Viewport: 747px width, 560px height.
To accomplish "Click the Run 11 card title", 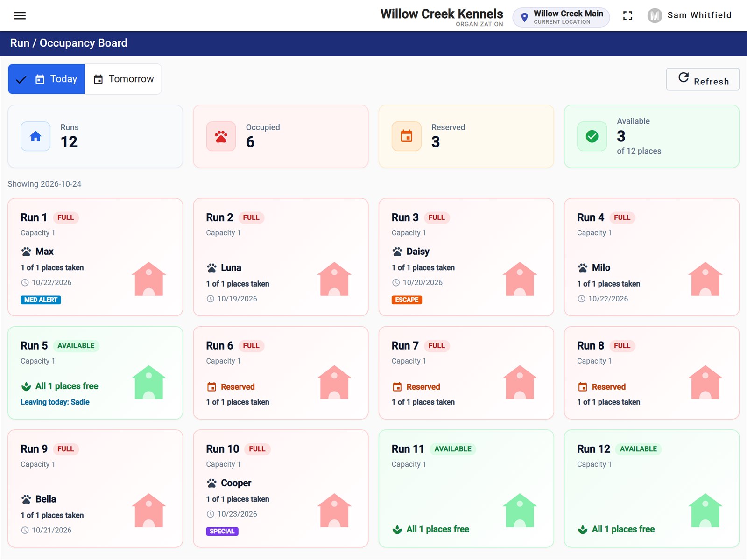I will pyautogui.click(x=408, y=449).
